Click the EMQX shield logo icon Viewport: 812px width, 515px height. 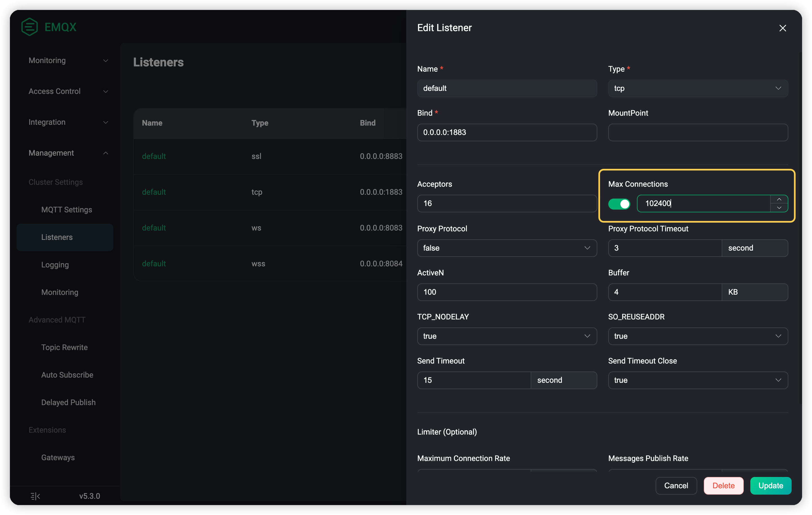tap(29, 26)
